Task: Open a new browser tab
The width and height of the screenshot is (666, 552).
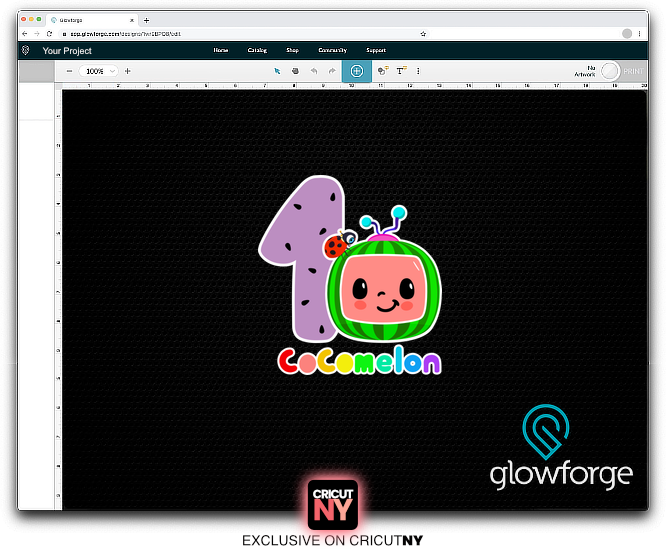Action: 147,20
